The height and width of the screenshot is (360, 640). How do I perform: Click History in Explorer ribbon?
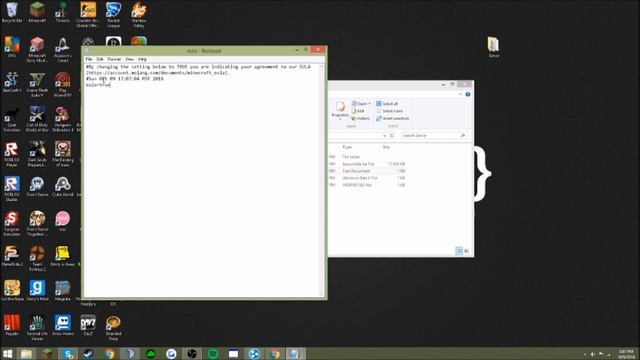tap(360, 118)
